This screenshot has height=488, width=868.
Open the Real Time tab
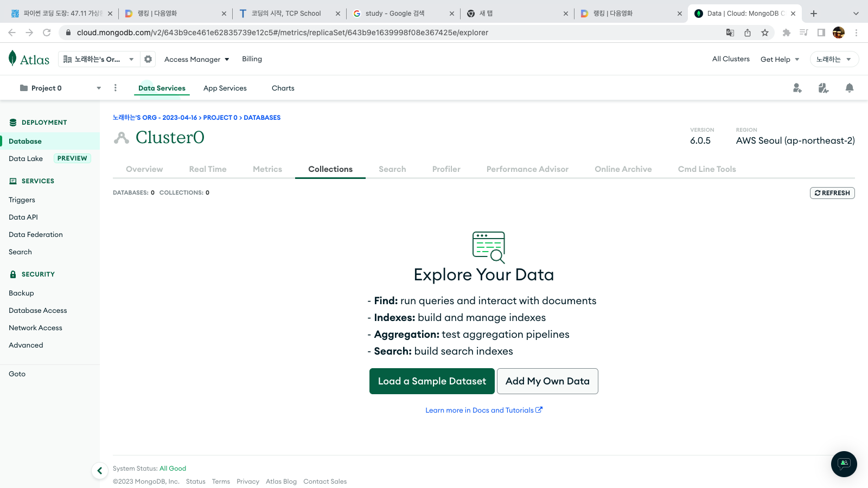tap(208, 169)
